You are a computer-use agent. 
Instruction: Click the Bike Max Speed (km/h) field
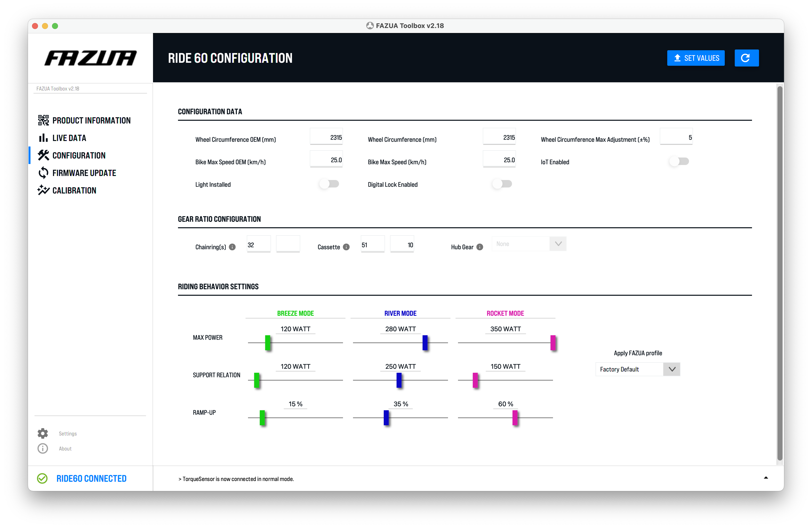click(499, 159)
